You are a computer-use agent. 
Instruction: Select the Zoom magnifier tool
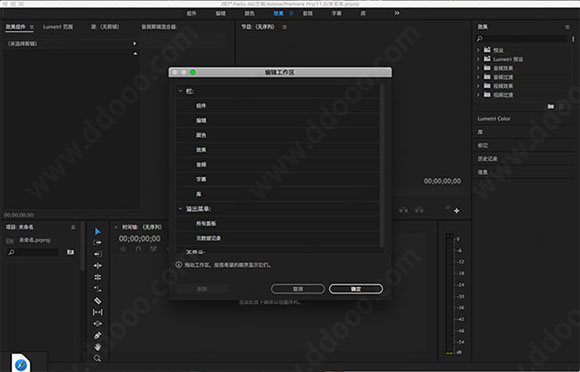click(x=97, y=358)
